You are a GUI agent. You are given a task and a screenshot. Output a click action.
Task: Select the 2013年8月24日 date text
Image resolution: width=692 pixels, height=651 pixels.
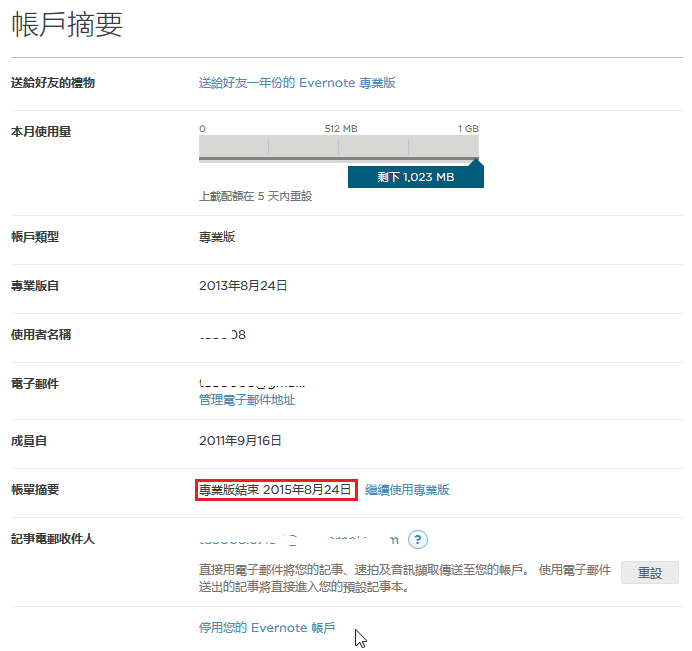(x=243, y=286)
